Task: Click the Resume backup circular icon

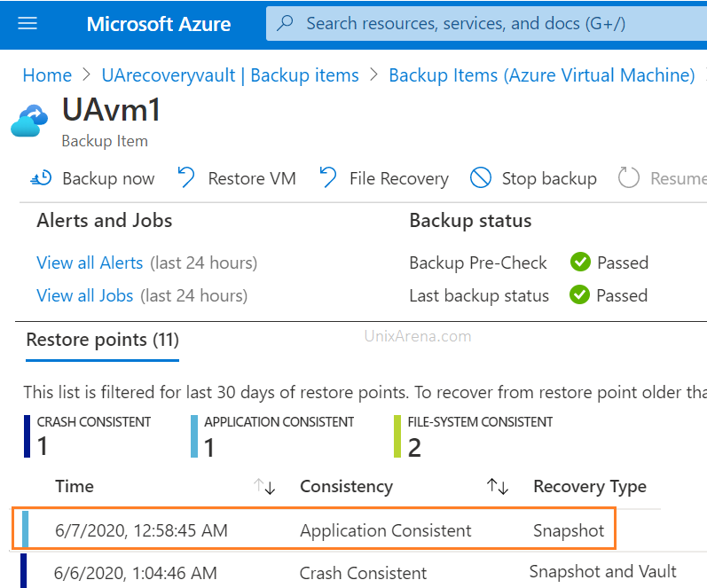Action: coord(628,177)
